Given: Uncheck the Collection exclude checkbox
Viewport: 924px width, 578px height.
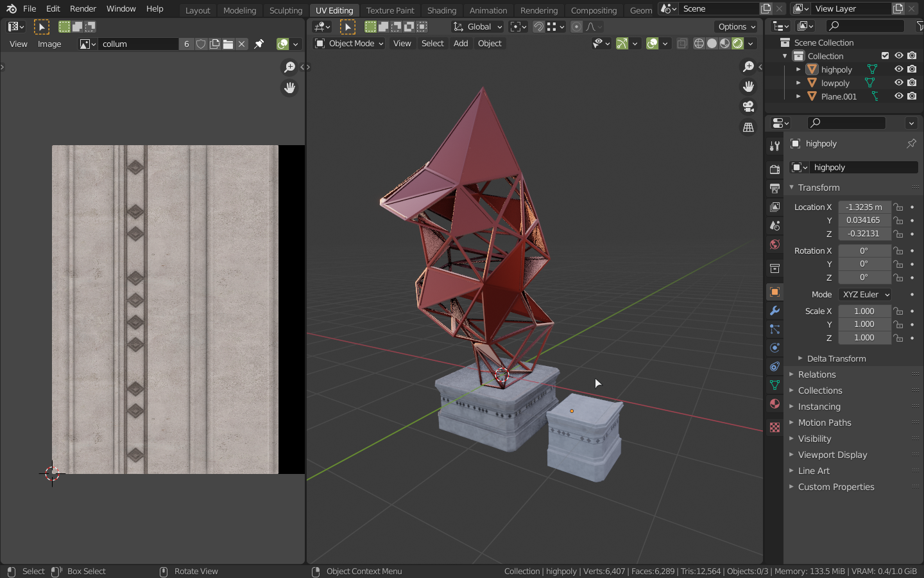Looking at the screenshot, I should [x=885, y=56].
